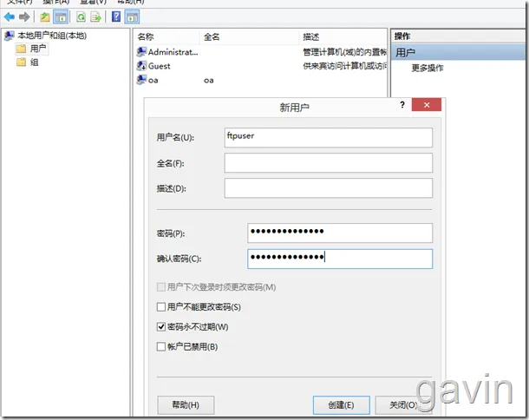Check 用户不能更改密码(S) checkbox
529x420 pixels.
(x=161, y=307)
